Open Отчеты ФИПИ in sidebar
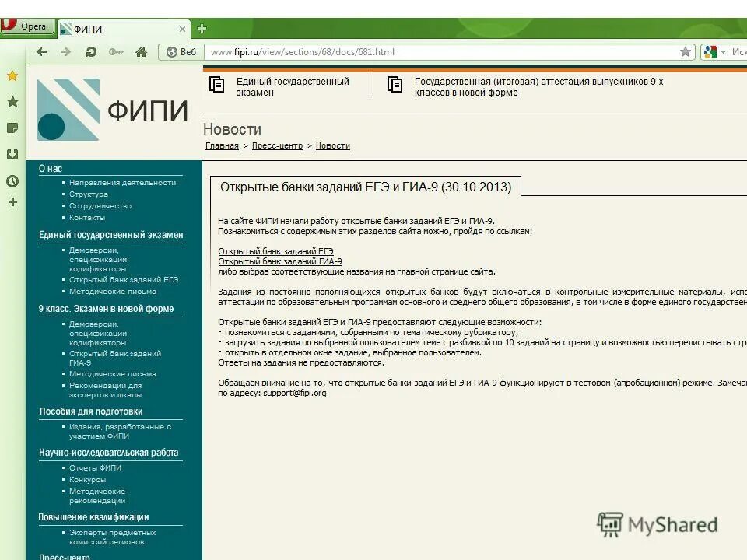The height and width of the screenshot is (560, 747). point(95,467)
